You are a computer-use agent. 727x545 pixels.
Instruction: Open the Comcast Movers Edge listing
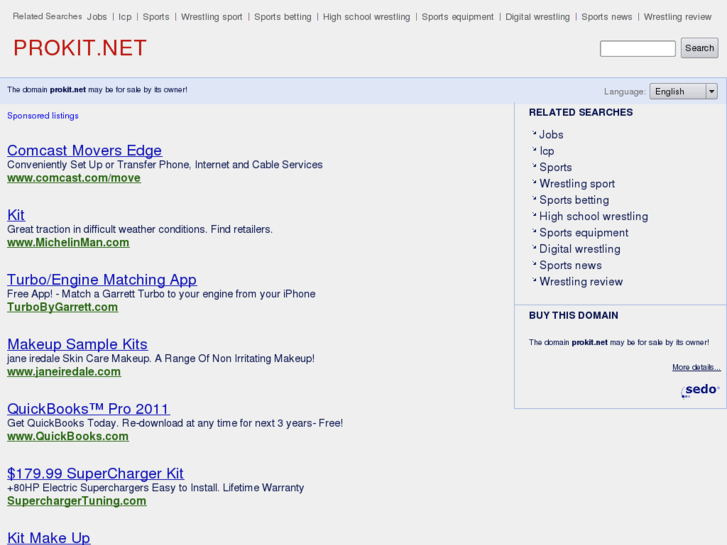click(x=84, y=150)
